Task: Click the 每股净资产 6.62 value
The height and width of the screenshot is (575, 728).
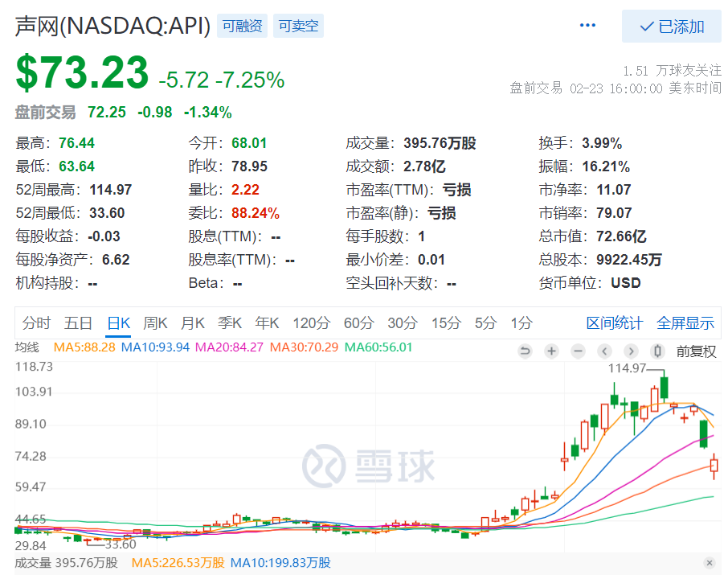Action: click(116, 260)
